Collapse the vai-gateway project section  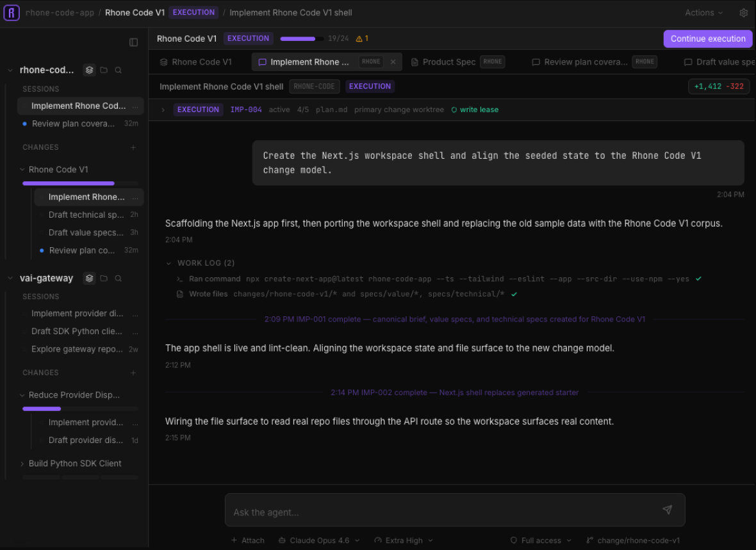pyautogui.click(x=10, y=279)
